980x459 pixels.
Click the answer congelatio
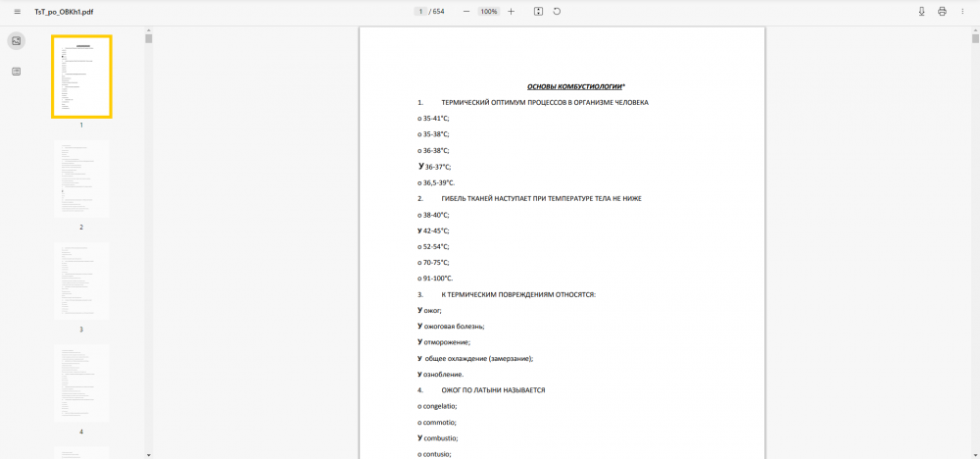pos(437,406)
